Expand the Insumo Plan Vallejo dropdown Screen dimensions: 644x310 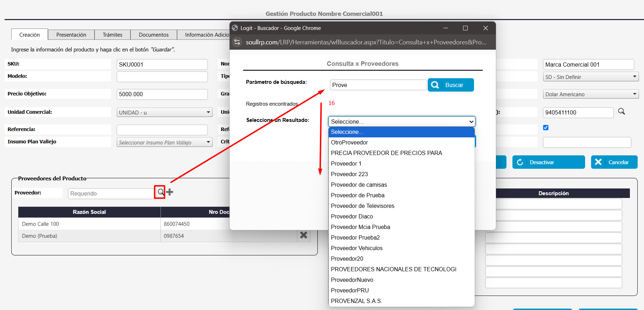click(x=164, y=142)
